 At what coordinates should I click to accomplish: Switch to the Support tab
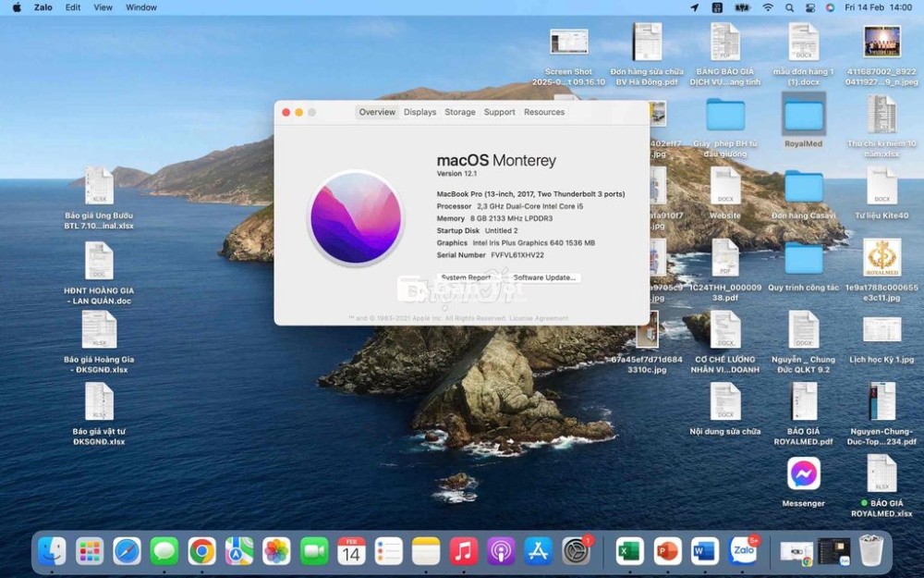tap(500, 112)
